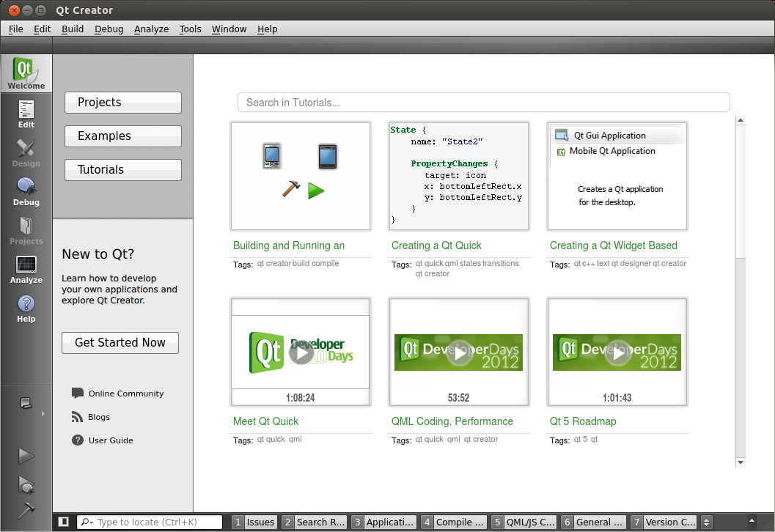775x532 pixels.
Task: Open the General Messages pane
Action: click(594, 522)
